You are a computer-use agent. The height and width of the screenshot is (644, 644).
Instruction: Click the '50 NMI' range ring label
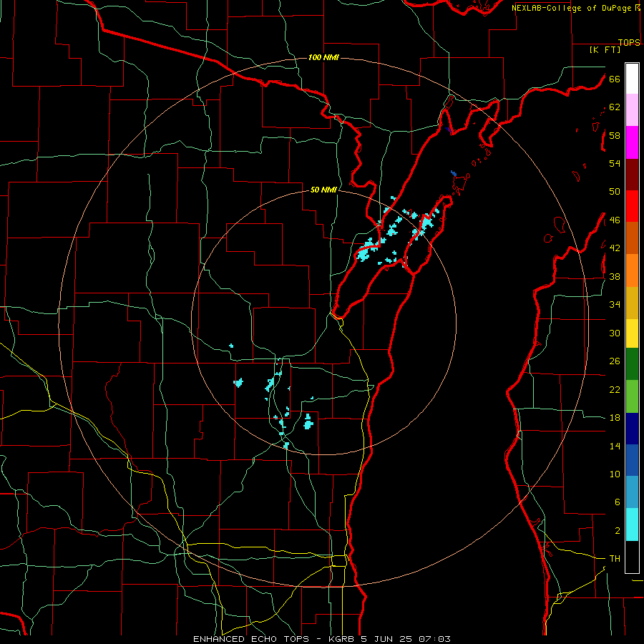(323, 190)
